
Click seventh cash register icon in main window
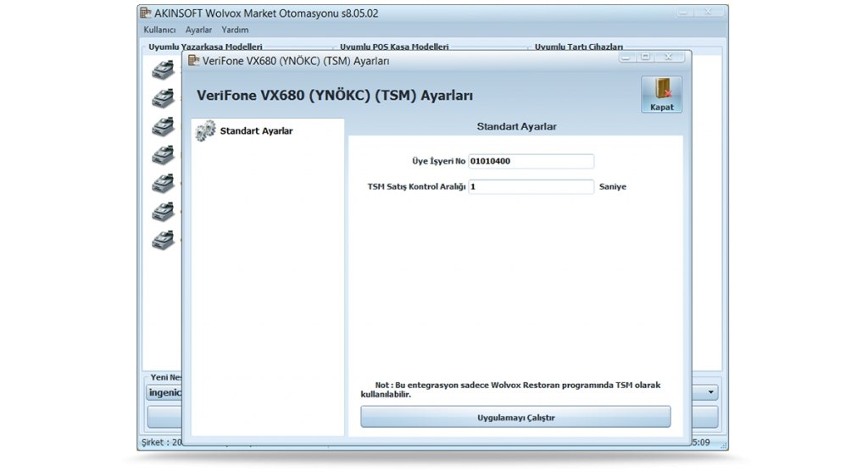[x=164, y=240]
